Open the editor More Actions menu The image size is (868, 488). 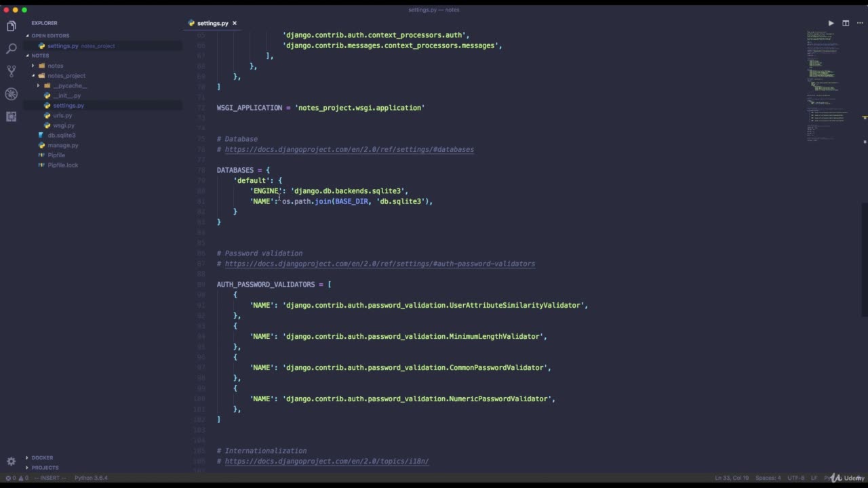click(x=859, y=23)
